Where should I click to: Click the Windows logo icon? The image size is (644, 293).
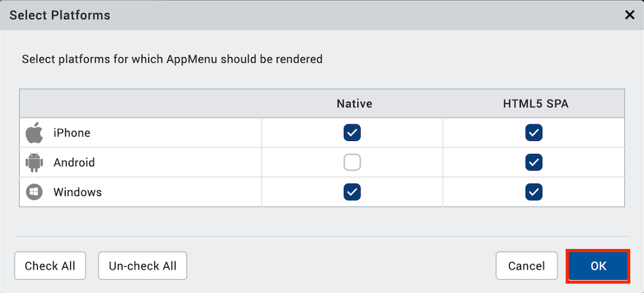(34, 193)
